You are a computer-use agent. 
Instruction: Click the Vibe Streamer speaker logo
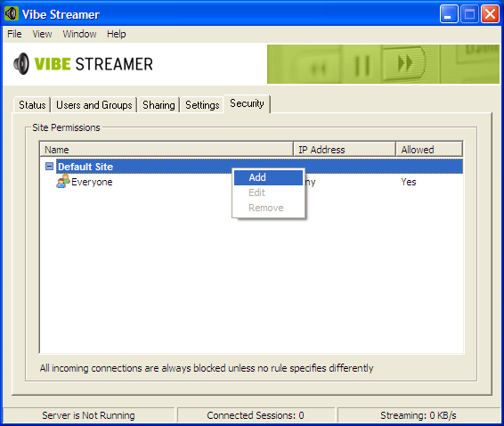pyautogui.click(x=21, y=63)
